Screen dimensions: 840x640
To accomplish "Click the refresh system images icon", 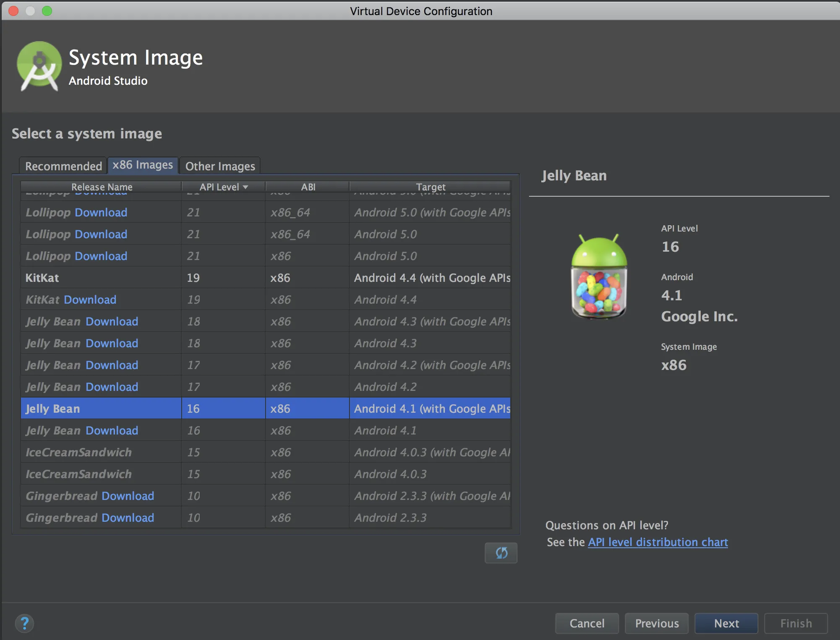I will click(501, 553).
